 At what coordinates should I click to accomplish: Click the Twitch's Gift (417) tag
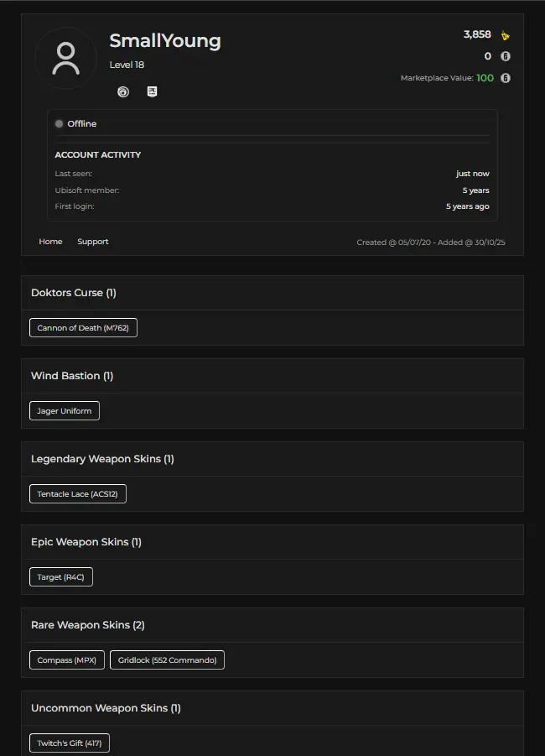click(70, 743)
